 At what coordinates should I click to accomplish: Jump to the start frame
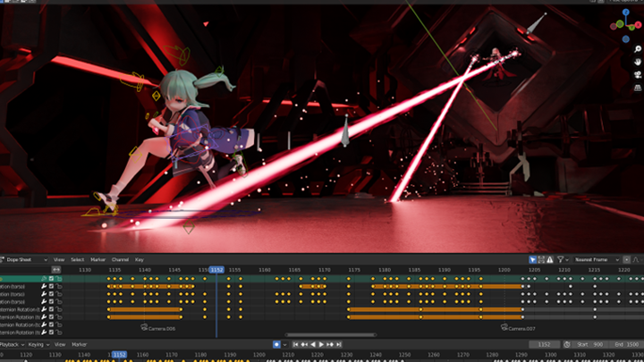click(x=295, y=345)
